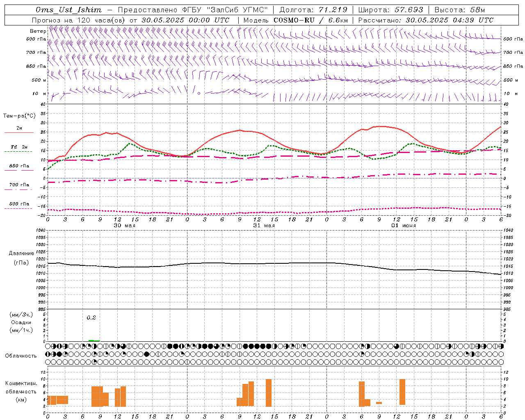
Task: Click the Облачность cloud cover label
Action: click(21, 356)
